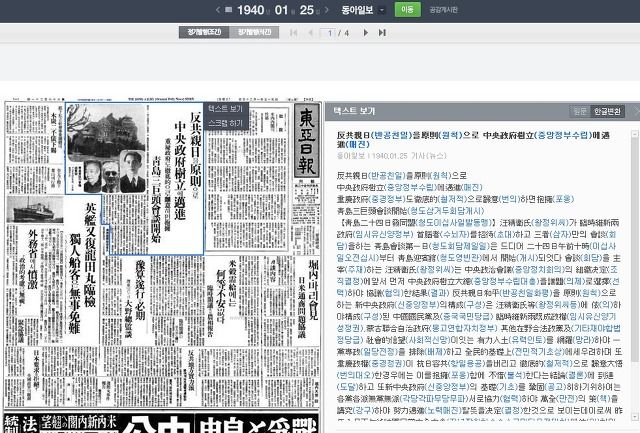
Task: Choose 텍스트 보기 from popup menu
Action: (225, 109)
